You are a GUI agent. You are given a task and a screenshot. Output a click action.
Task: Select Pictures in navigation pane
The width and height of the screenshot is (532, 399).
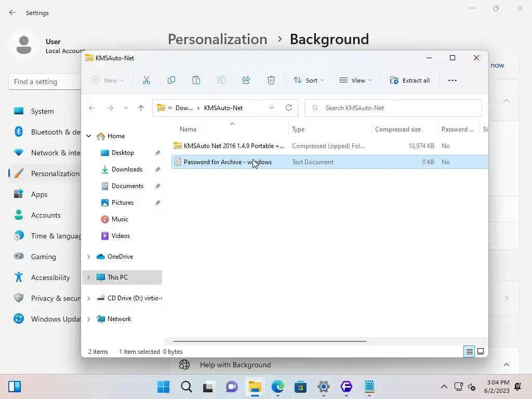[x=123, y=203]
